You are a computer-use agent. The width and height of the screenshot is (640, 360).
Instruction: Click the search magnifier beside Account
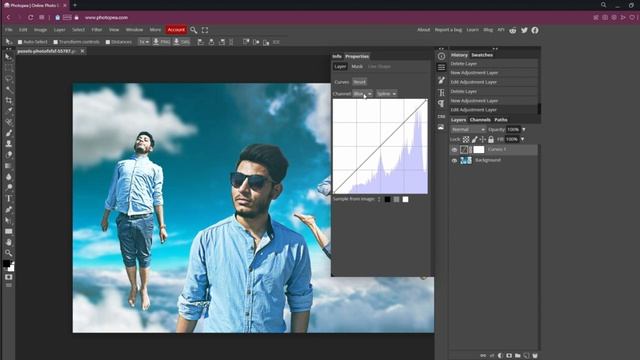point(193,30)
